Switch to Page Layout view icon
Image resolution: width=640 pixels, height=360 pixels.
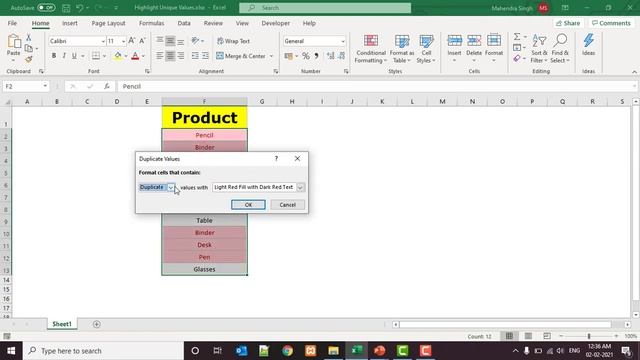pyautogui.click(x=528, y=336)
